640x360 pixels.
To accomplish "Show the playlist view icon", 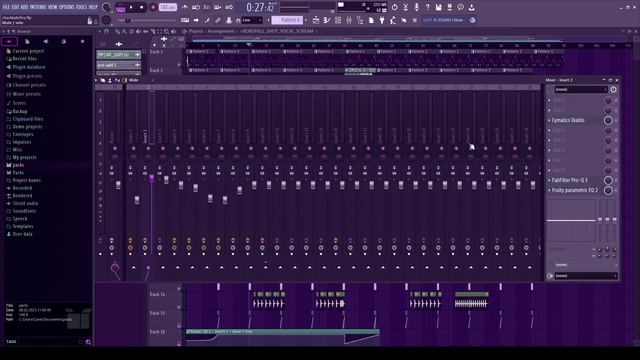I will click(x=316, y=20).
